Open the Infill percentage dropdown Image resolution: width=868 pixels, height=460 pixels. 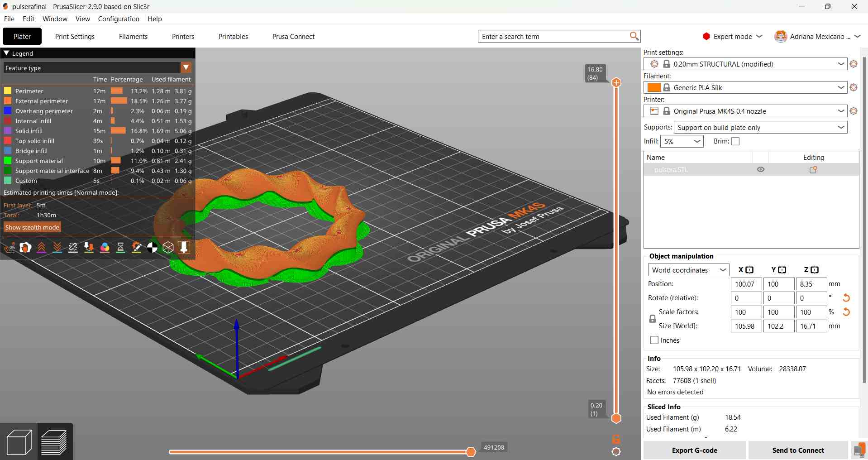tap(682, 141)
